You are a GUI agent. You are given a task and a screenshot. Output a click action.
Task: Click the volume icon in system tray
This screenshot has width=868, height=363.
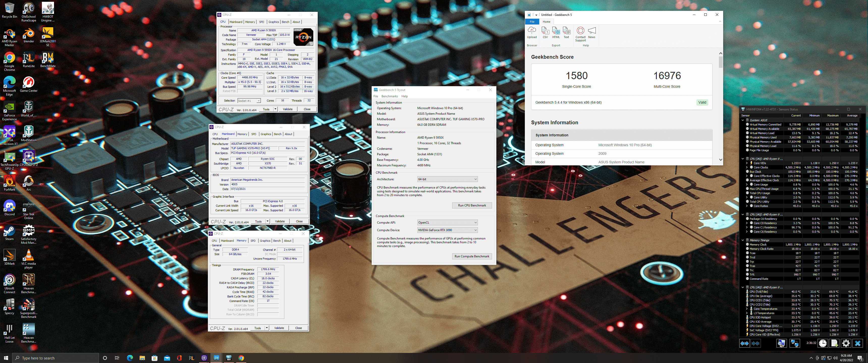835,358
